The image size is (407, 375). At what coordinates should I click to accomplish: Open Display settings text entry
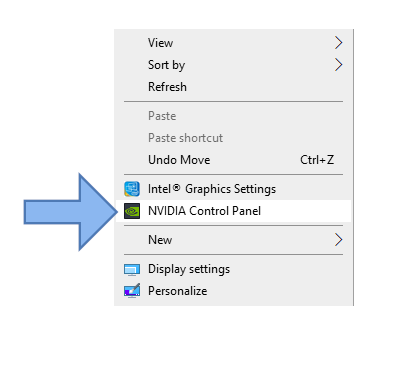point(189,269)
